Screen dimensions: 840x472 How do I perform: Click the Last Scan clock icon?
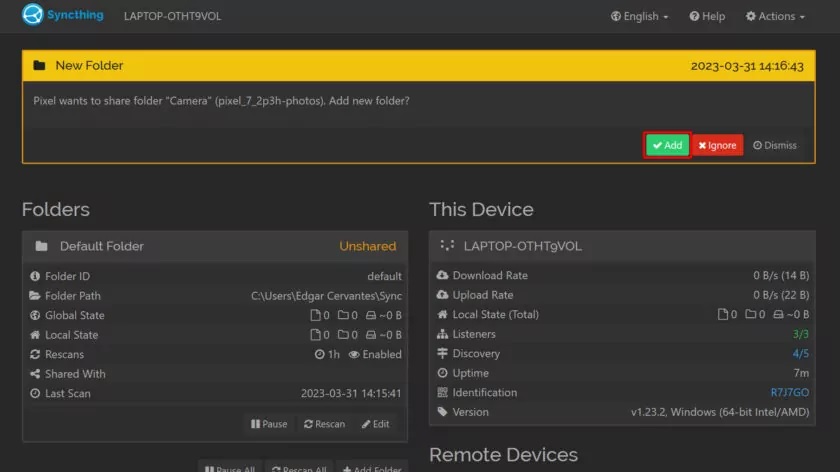tap(35, 393)
